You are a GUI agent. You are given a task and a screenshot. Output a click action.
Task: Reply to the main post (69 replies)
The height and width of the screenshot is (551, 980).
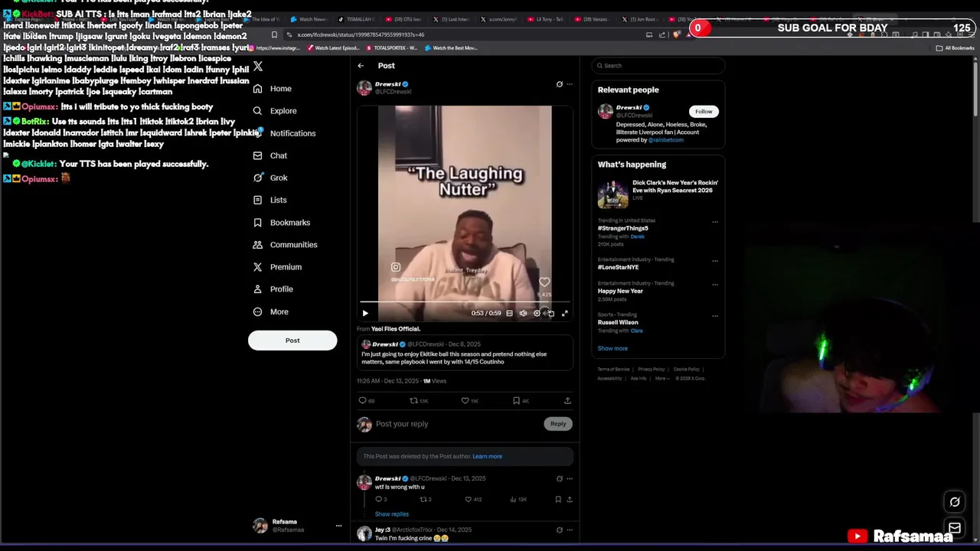(367, 401)
